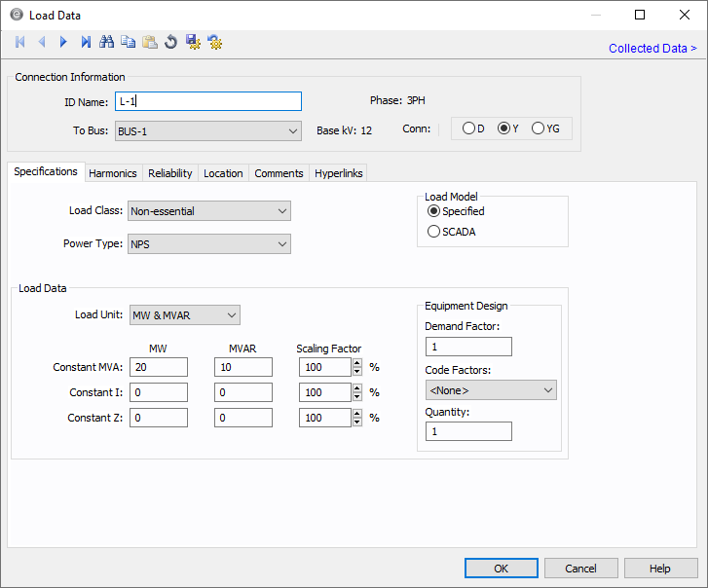Click the save-with-gear toolbar icon
Viewport: 708px width, 588px height.
tap(193, 42)
